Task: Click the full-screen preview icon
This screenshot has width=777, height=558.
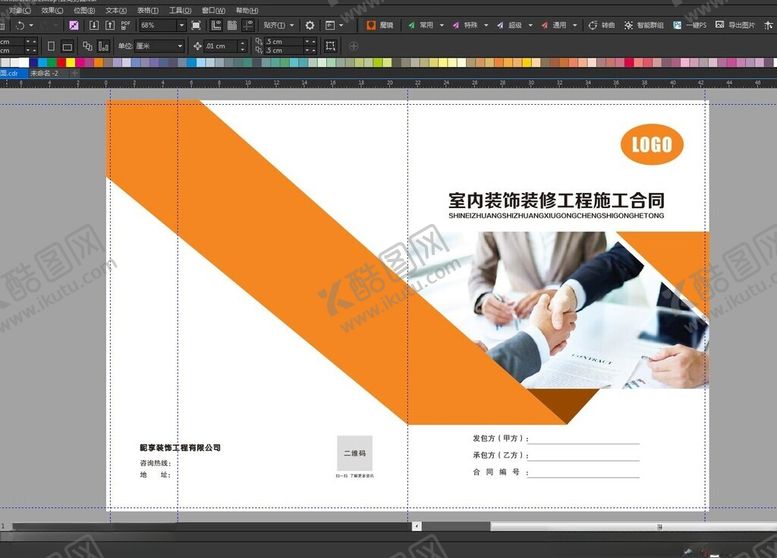Action: (196, 25)
